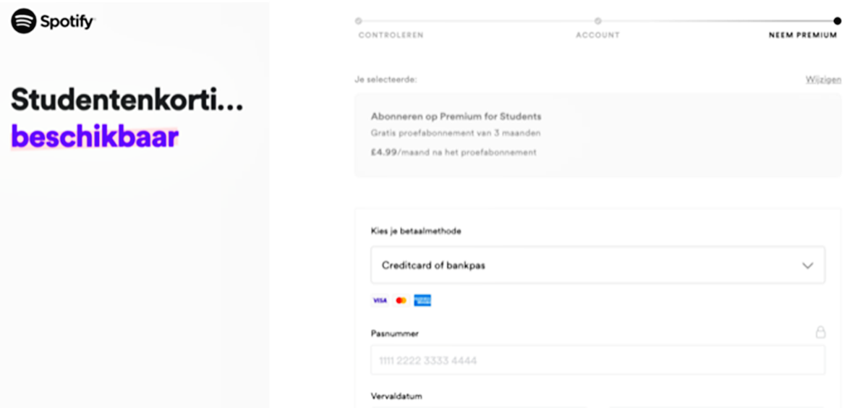Click the Spotify logo icon
The height and width of the screenshot is (408, 868).
24,21
